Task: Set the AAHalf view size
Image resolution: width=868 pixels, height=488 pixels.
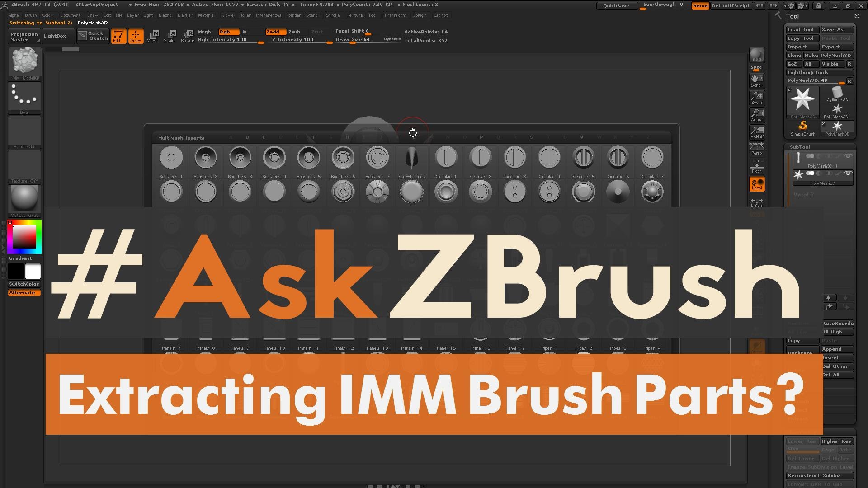Action: pyautogui.click(x=757, y=132)
